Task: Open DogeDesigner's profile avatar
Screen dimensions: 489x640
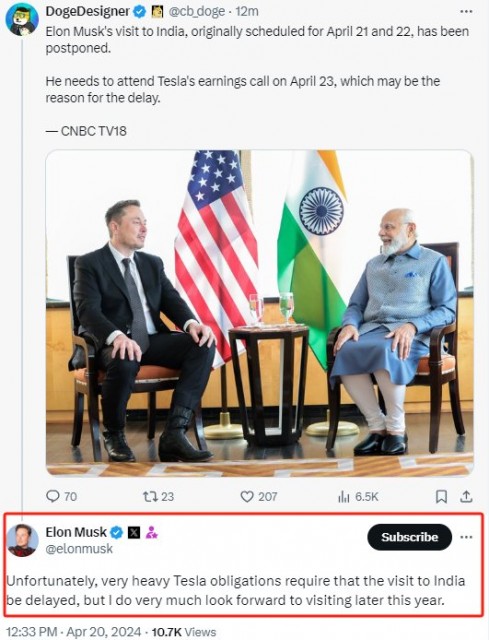Action: tap(22, 19)
